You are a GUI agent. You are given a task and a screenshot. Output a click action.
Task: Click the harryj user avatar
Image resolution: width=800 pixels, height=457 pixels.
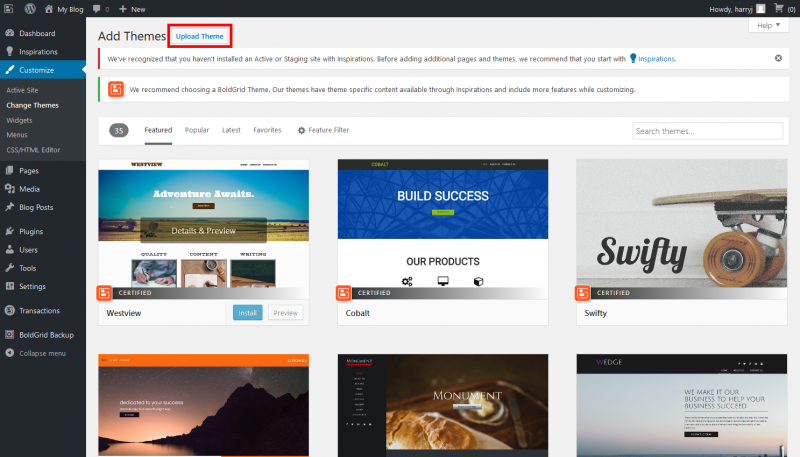point(760,8)
